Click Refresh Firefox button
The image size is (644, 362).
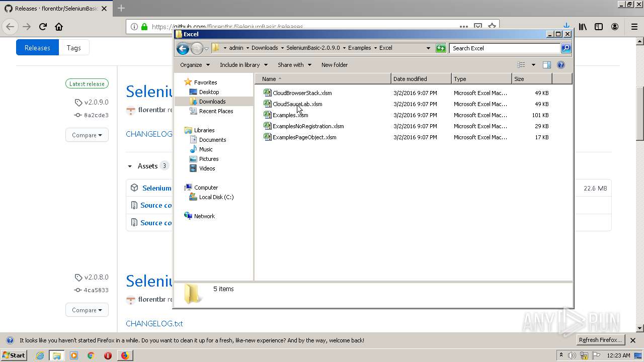[x=601, y=340]
